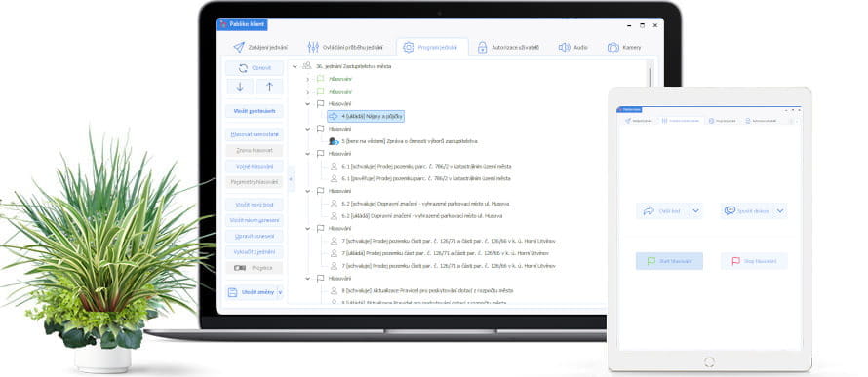Click gear icon on Program jednání tab
This screenshot has width=868, height=377.
pos(409,48)
